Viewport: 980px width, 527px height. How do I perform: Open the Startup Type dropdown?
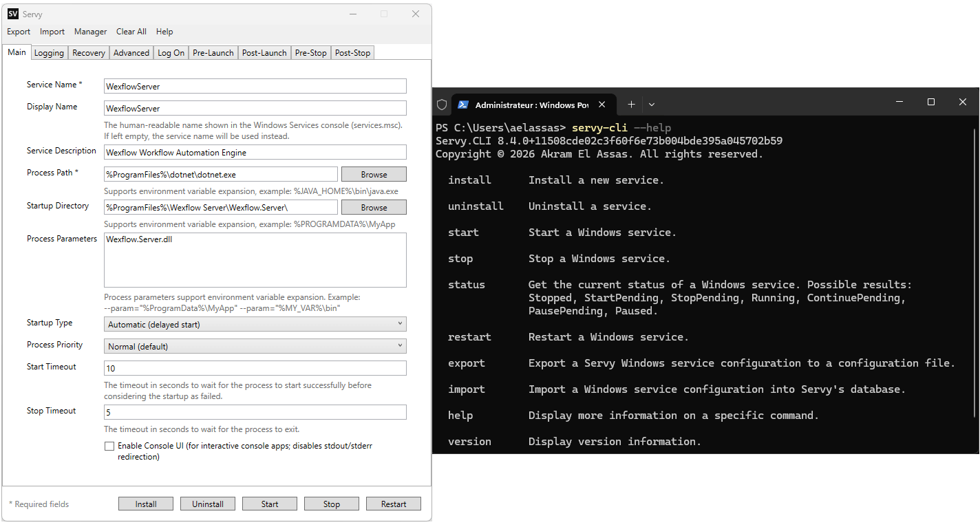coord(255,324)
